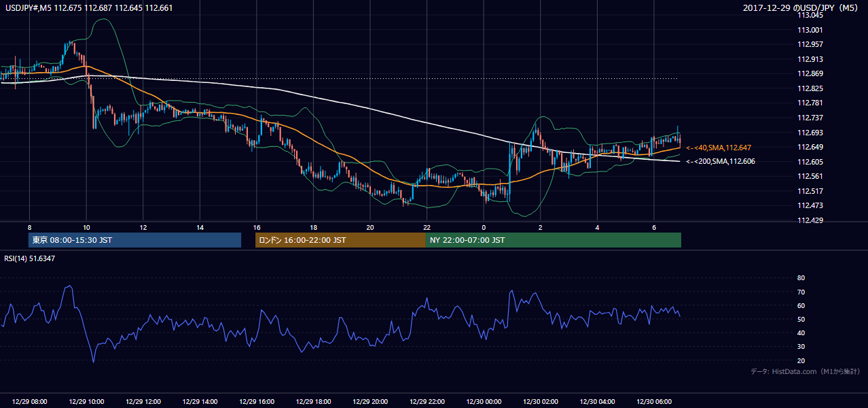868x408 pixels.
Task: Click the '12/30 04:00' bottom time label
Action: coord(597,402)
